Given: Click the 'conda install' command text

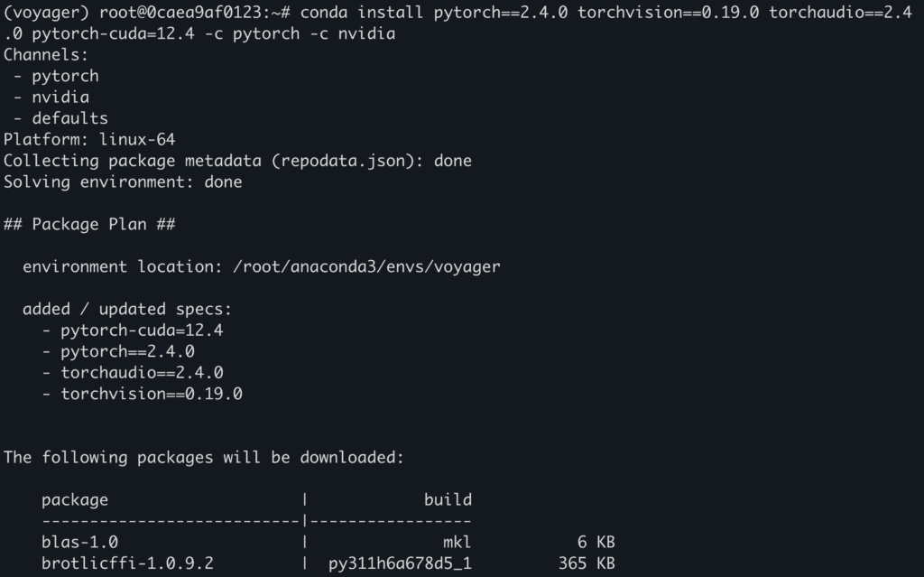Looking at the screenshot, I should tap(361, 13).
